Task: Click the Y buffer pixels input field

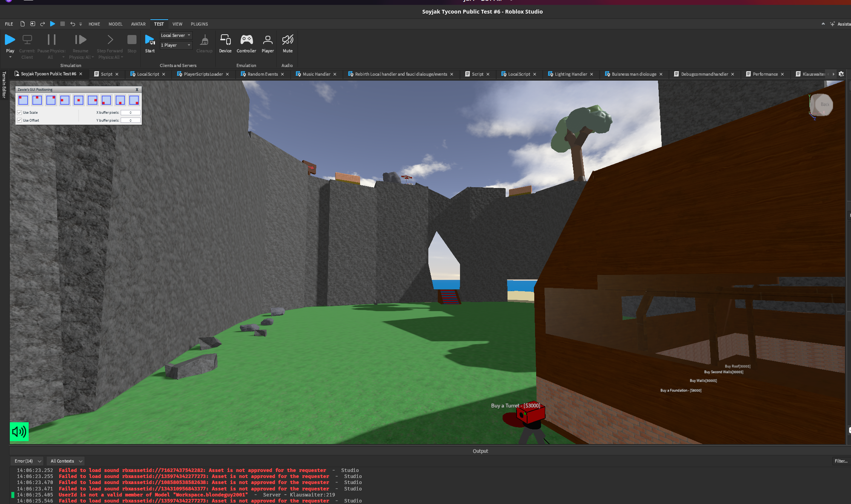Action: point(130,121)
